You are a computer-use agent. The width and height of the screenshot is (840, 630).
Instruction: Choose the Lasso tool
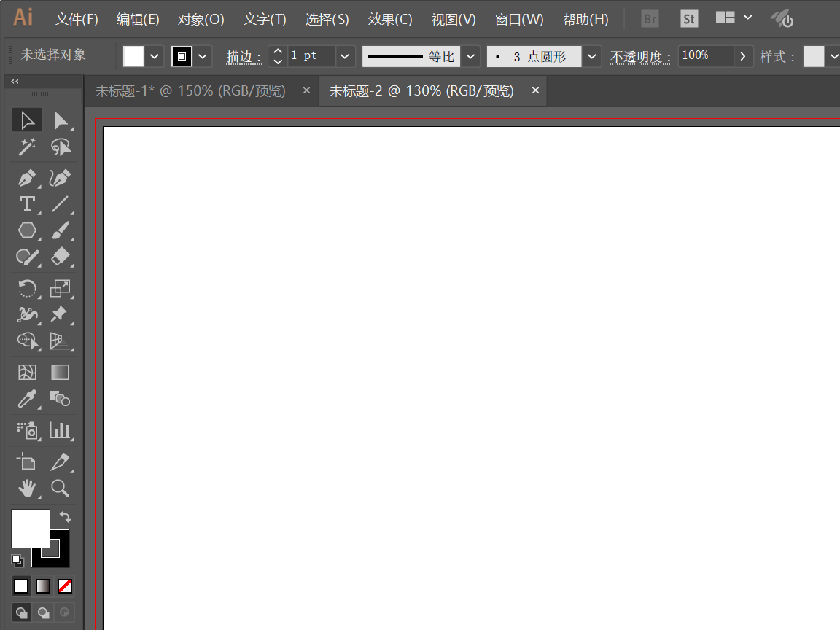coord(61,147)
